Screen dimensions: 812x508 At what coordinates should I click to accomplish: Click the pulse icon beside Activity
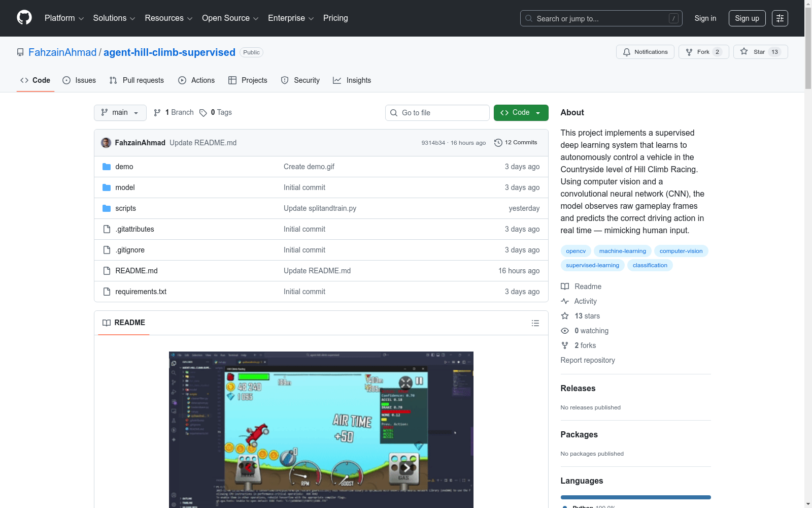(565, 301)
